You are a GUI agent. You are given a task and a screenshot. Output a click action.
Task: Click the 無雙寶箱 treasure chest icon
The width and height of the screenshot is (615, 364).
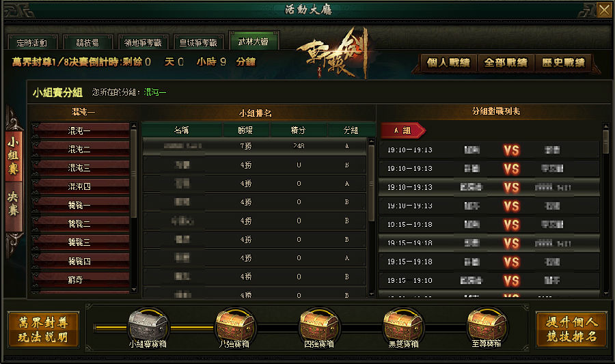pyautogui.click(x=402, y=325)
